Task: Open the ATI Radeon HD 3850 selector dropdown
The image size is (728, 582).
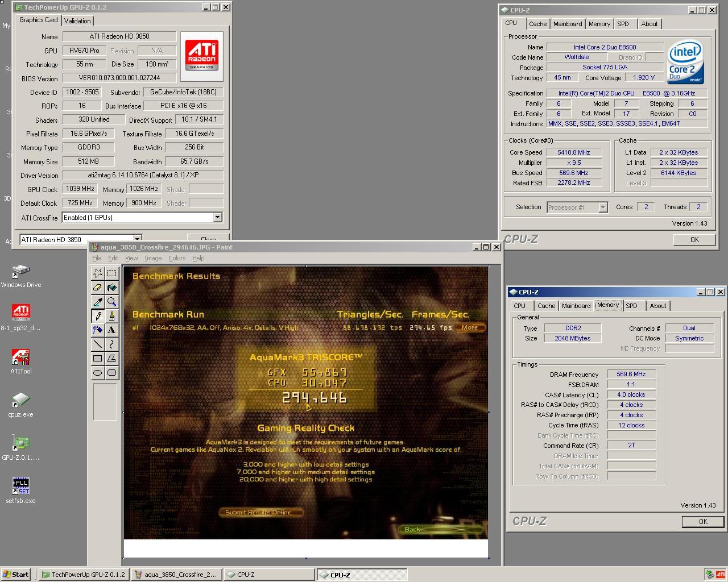Action: point(137,239)
